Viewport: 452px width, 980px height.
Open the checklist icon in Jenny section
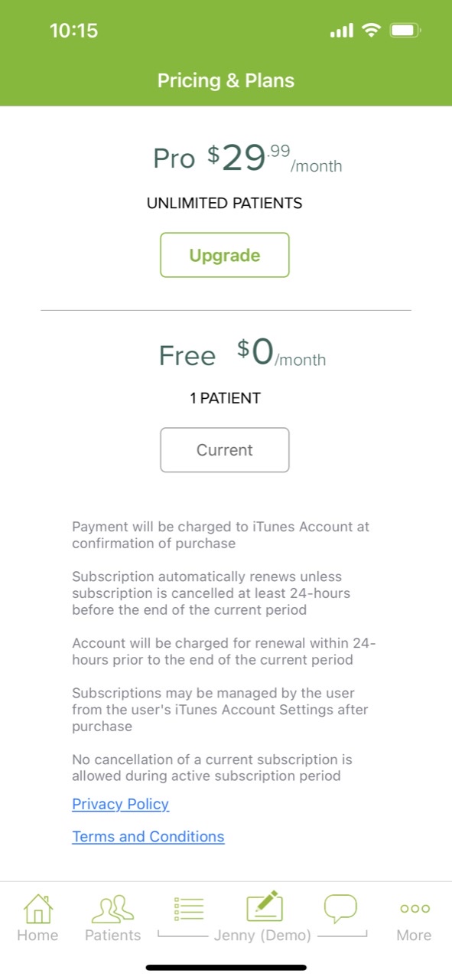(189, 909)
